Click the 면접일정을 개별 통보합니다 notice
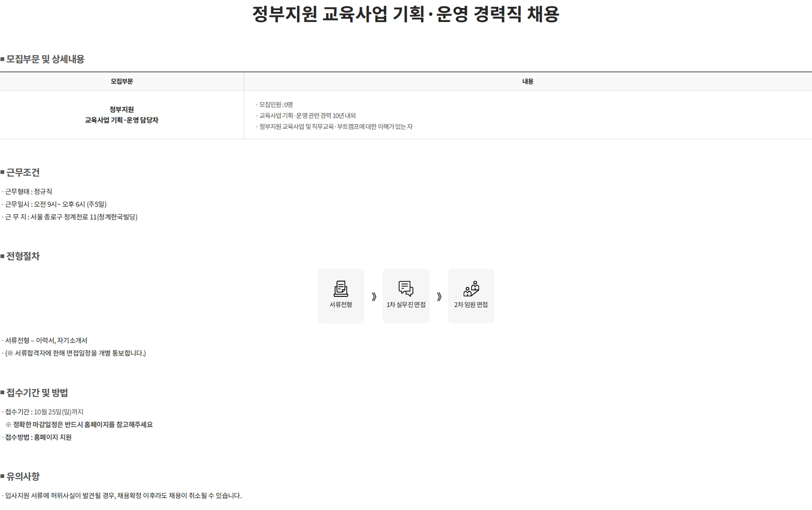This screenshot has width=812, height=510. pyautogui.click(x=74, y=353)
